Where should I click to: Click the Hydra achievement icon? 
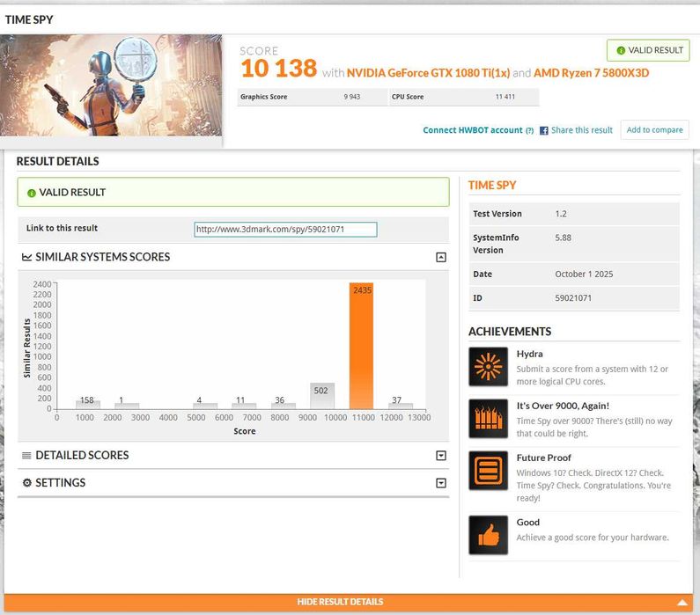coord(488,366)
